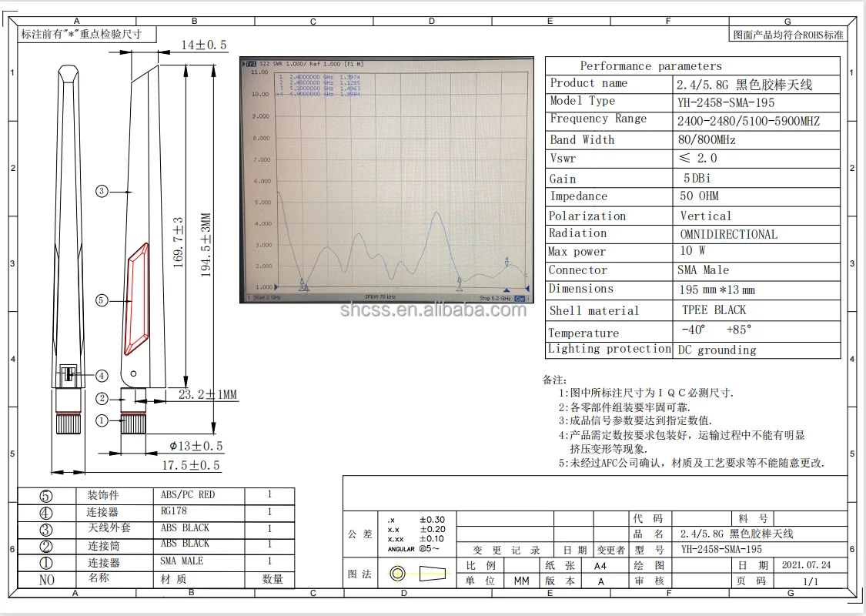
Task: Click the 14±0.5 top width dimension
Action: coord(203,45)
